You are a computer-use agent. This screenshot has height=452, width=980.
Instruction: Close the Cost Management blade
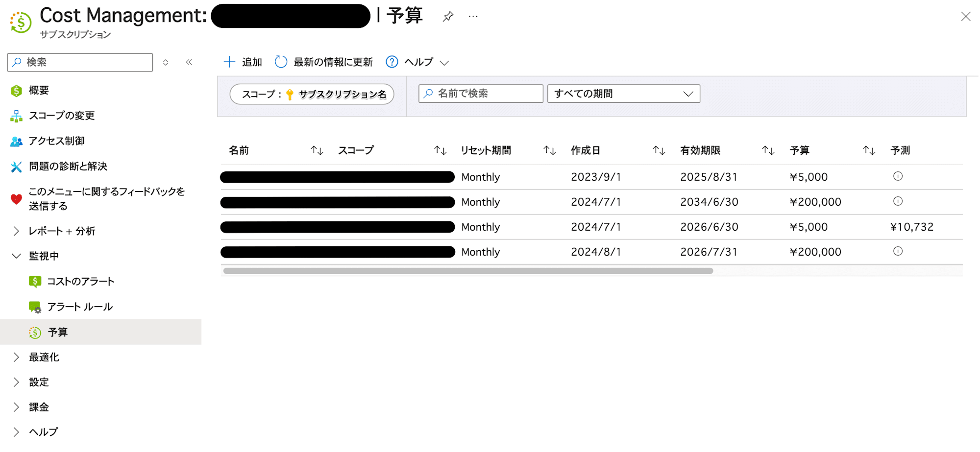point(966,17)
